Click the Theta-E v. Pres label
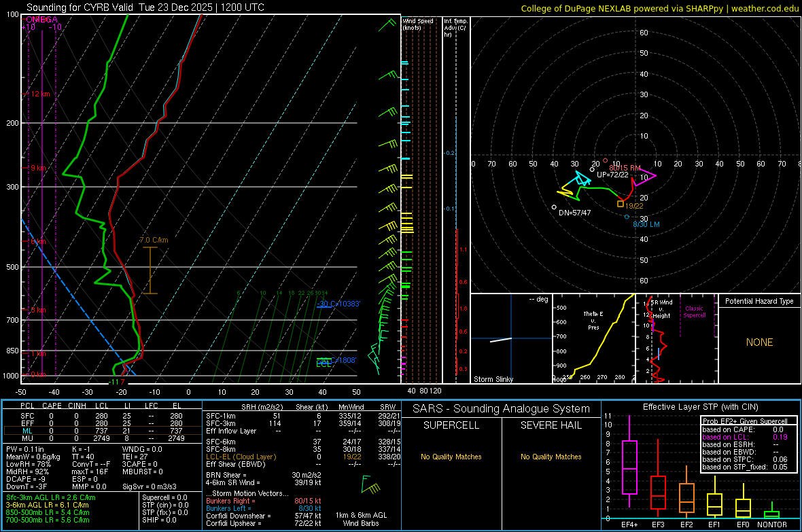Viewport: 802px width, 532px height. [x=593, y=320]
